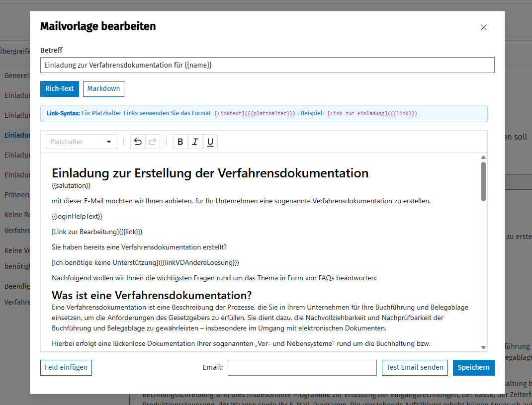Click the line starting 'Nachfolgend wollen wir Ihnen'
This screenshot has height=405, width=532.
pyautogui.click(x=214, y=278)
